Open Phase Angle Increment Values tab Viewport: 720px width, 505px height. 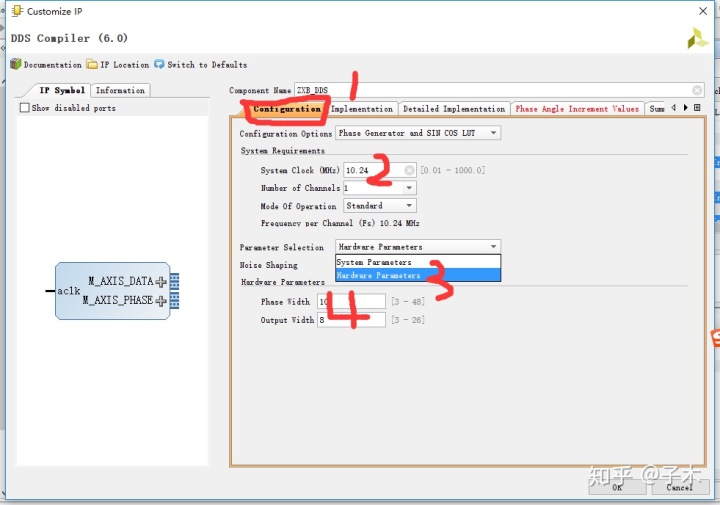577,109
